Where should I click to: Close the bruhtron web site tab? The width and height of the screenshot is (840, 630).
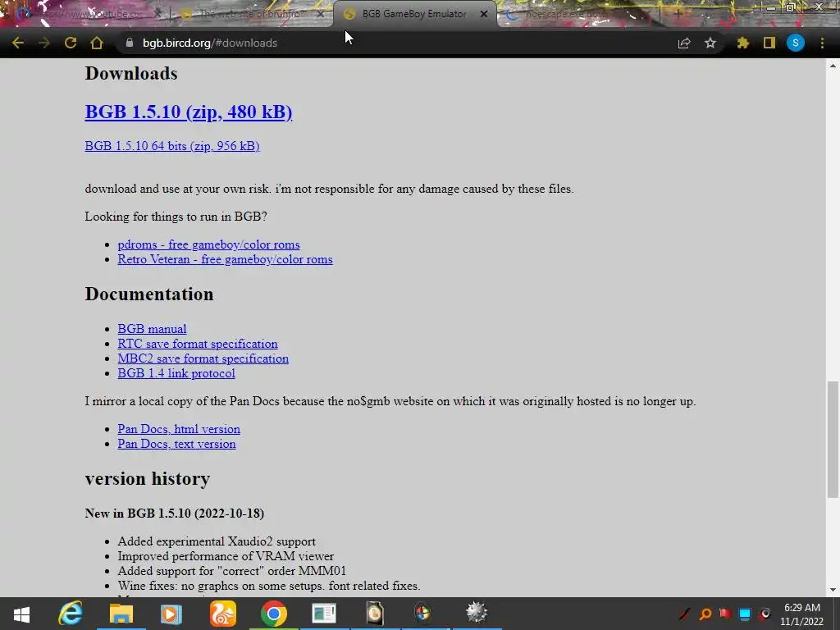[x=321, y=14]
